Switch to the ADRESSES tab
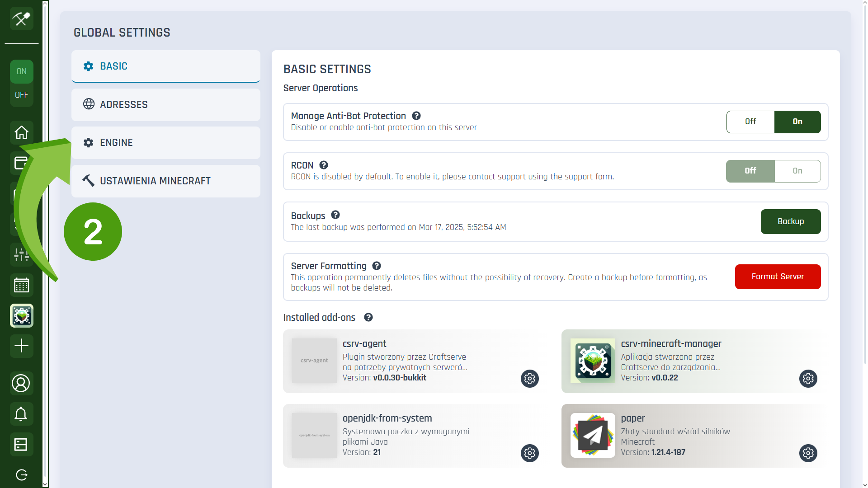 pyautogui.click(x=165, y=104)
